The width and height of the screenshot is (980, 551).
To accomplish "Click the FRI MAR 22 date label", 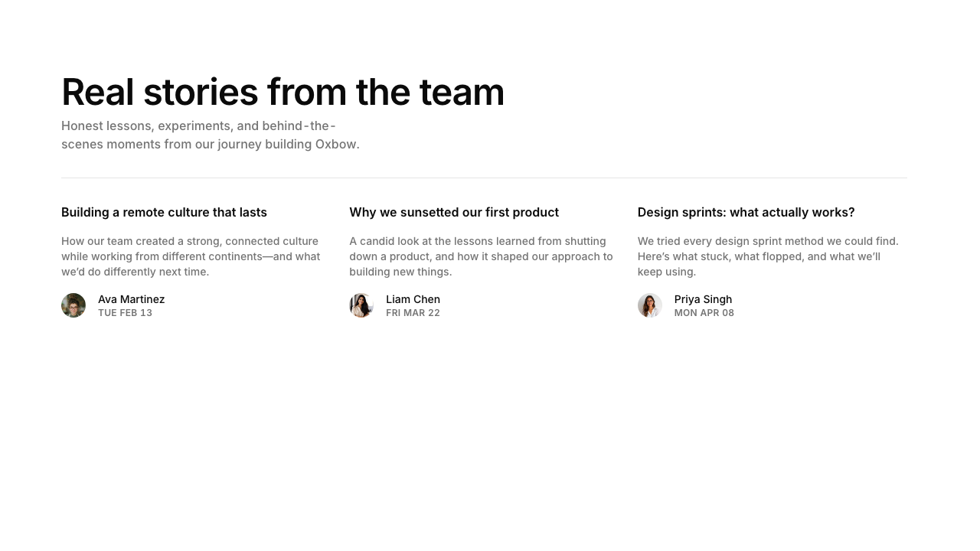I will (413, 313).
